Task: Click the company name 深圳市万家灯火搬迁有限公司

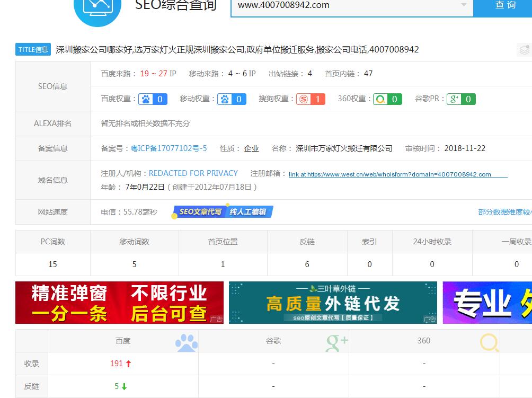Action: 344,148
